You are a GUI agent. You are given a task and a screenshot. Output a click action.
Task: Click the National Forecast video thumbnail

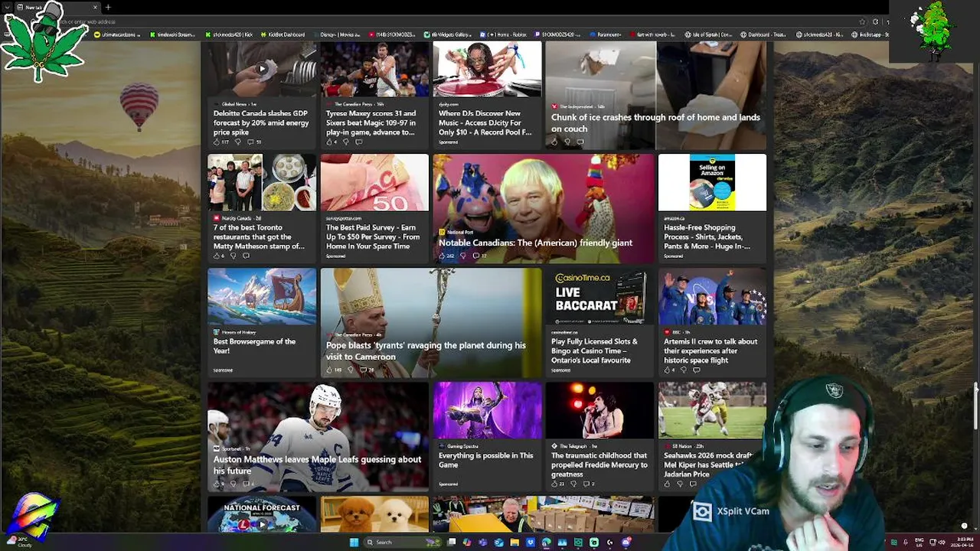tap(261, 514)
